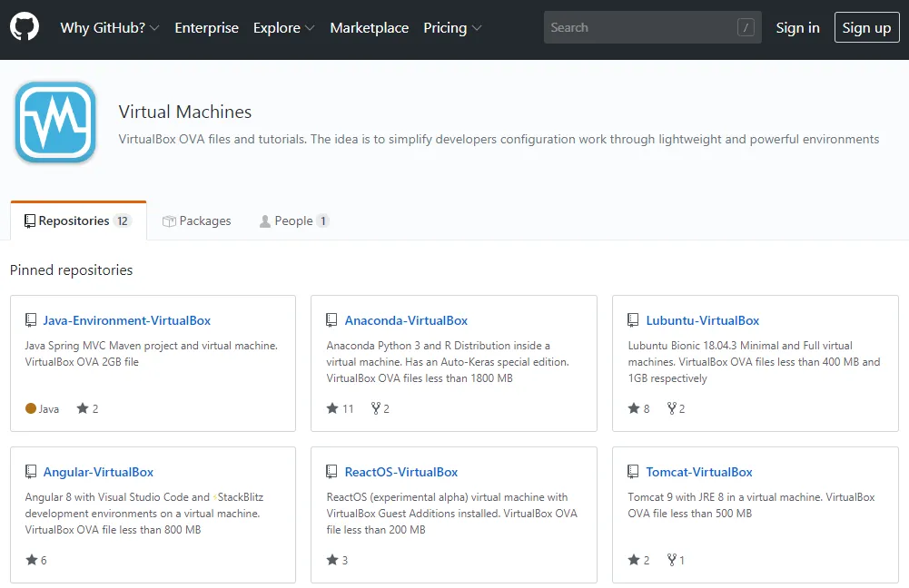This screenshot has width=909, height=588.
Task: Click the star icon on Anaconda-VirtualBox
Action: pos(331,408)
